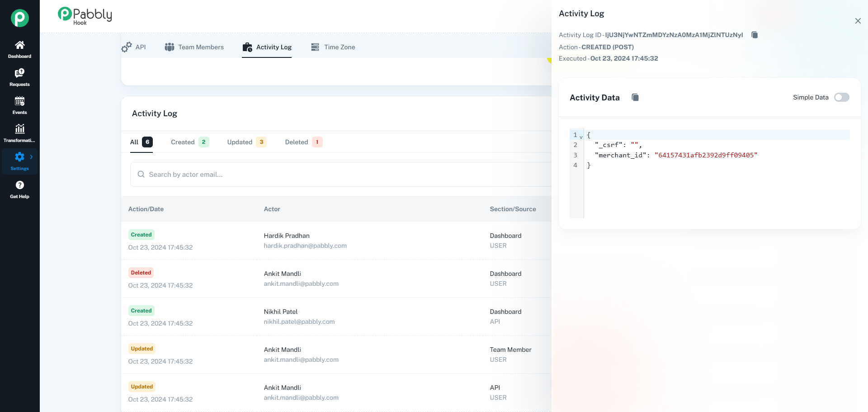Select actor name Nikhil Patel
Screen dimensions: 868x412
(x=281, y=312)
